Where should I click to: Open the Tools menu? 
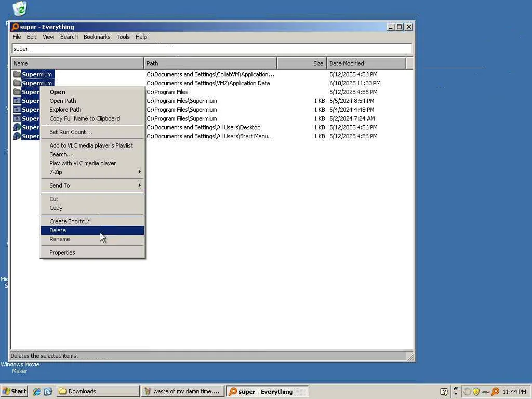[x=123, y=37]
